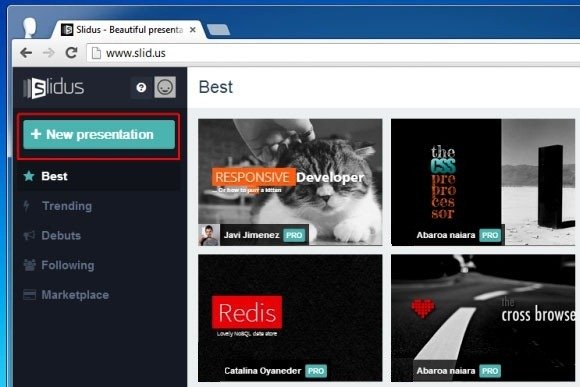This screenshot has width=580, height=387.
Task: Click the people icon beside Following
Action: coord(30,265)
